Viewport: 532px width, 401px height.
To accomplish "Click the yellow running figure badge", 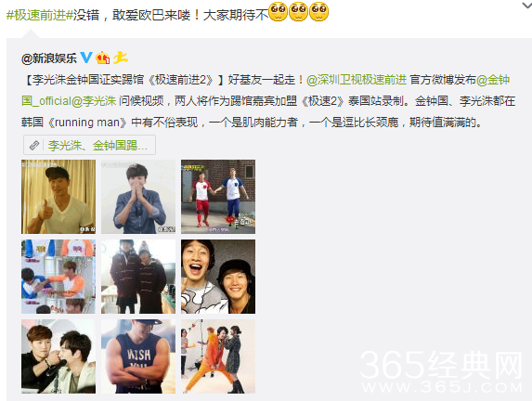I will [121, 58].
